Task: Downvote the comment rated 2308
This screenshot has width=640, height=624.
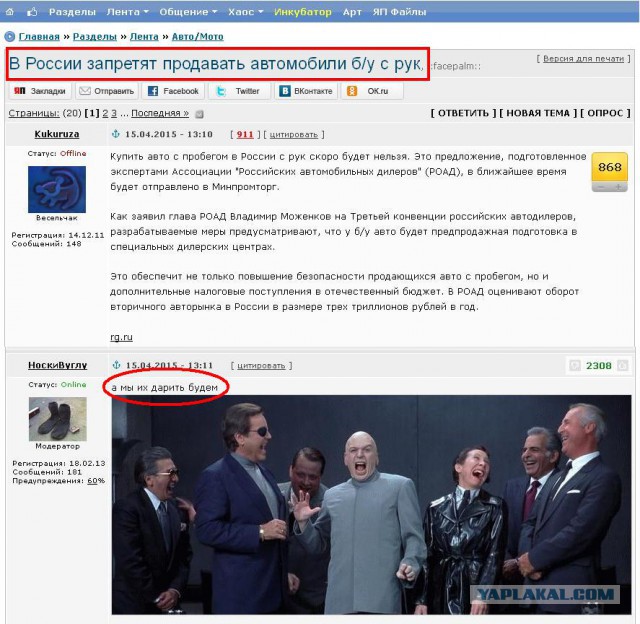Action: (575, 365)
